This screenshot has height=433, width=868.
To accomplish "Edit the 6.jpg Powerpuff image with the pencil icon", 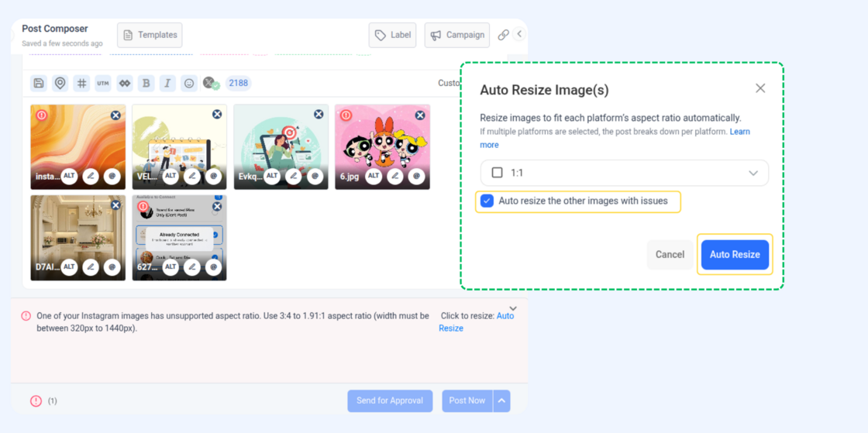I will tap(395, 177).
